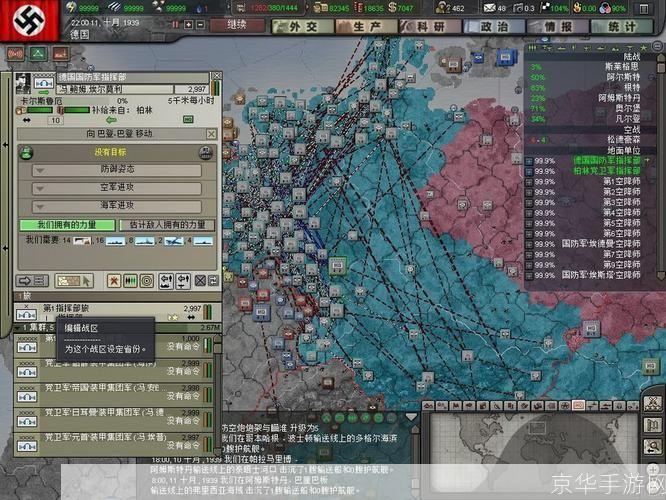Cancel the 向巴登-巴登移动 order
This screenshot has height=500, width=666.
pos(211,134)
